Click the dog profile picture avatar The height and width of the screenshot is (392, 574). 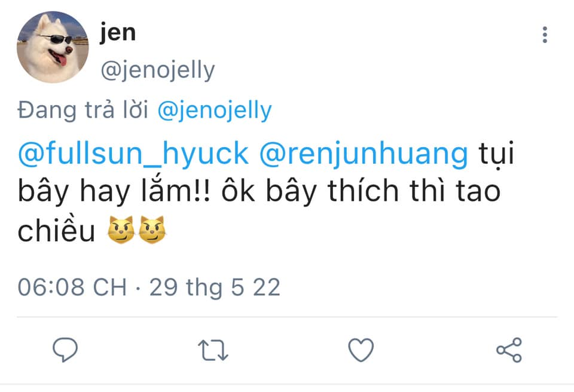(53, 47)
